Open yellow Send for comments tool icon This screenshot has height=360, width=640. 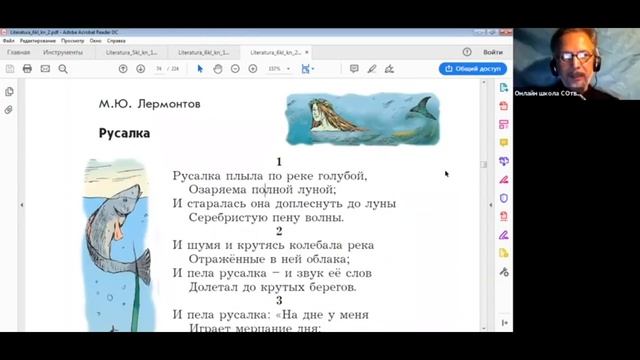tap(504, 253)
